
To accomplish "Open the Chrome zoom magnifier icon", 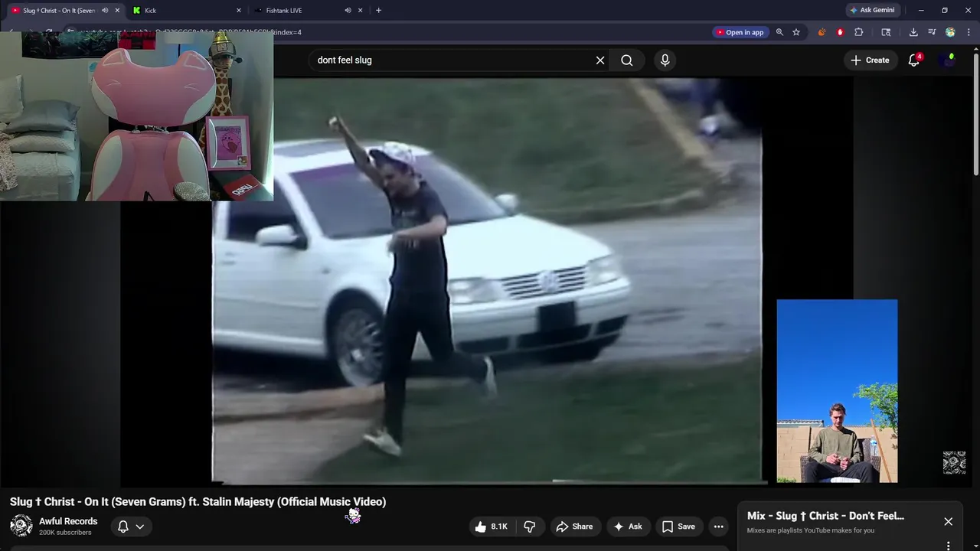I will pyautogui.click(x=779, y=32).
